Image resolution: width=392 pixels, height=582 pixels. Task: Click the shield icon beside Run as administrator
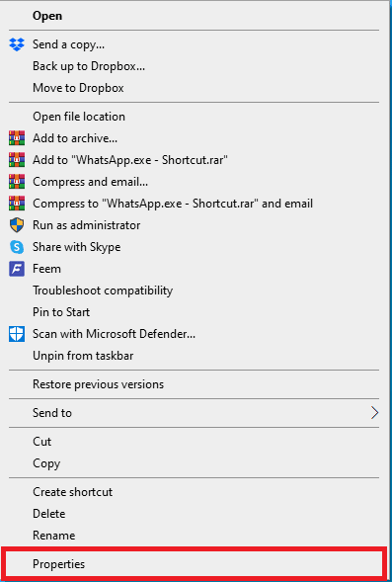17,225
